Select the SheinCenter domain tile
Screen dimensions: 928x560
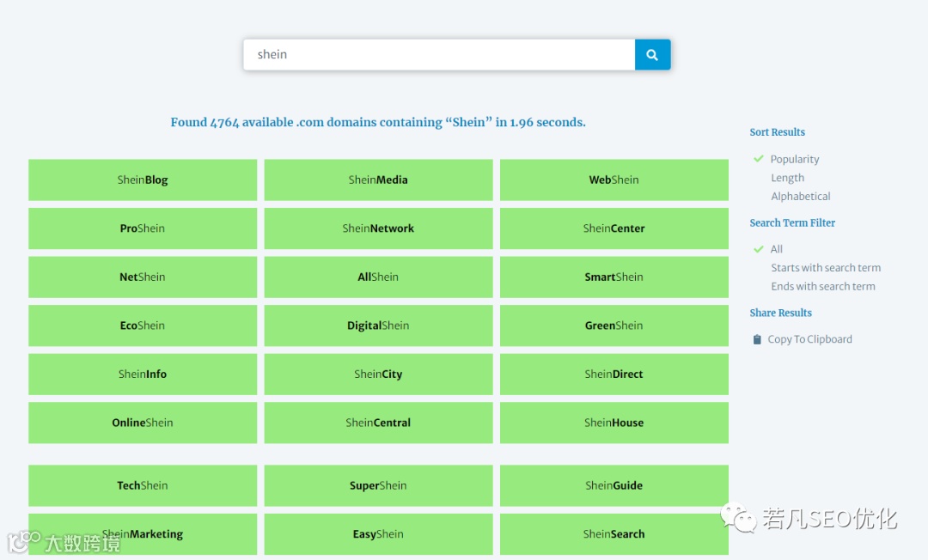click(x=614, y=228)
